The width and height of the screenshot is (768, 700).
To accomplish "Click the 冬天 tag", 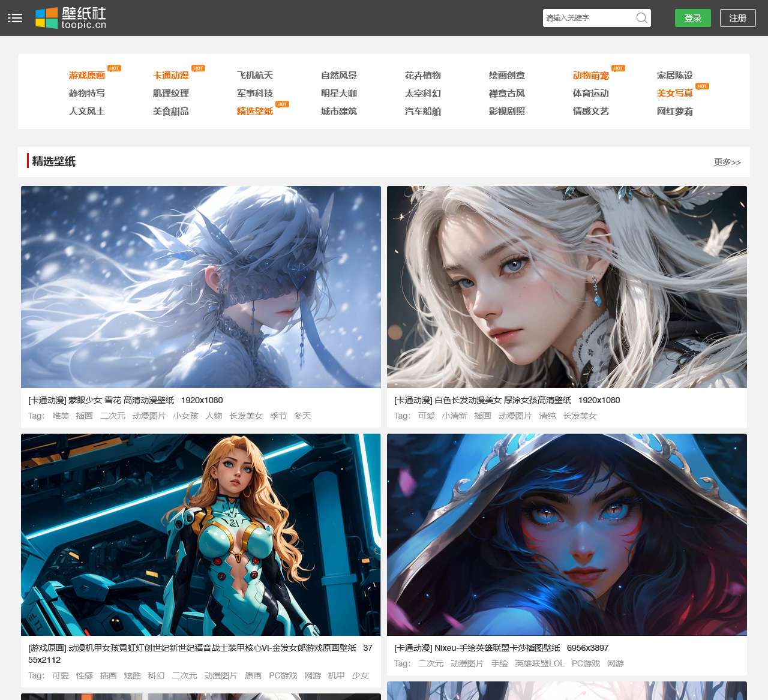I will pos(302,416).
